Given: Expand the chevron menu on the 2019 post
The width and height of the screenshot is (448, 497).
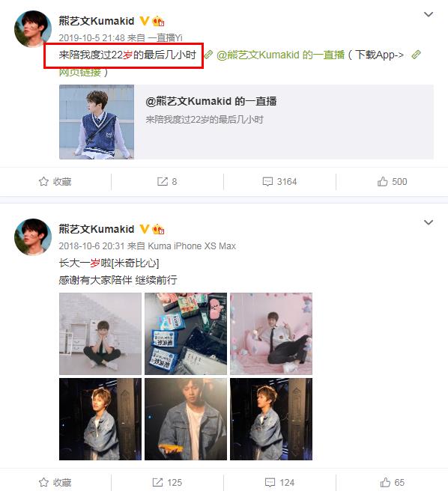Looking at the screenshot, I should pyautogui.click(x=429, y=14).
